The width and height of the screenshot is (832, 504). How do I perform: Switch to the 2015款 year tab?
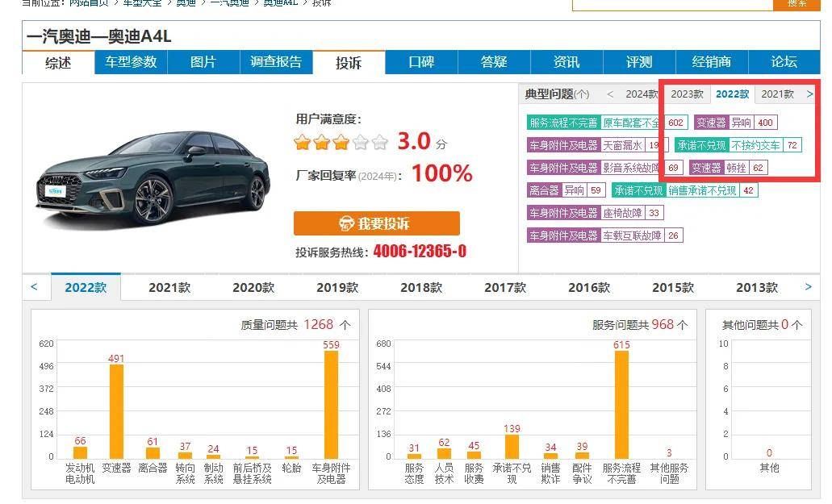coord(673,287)
